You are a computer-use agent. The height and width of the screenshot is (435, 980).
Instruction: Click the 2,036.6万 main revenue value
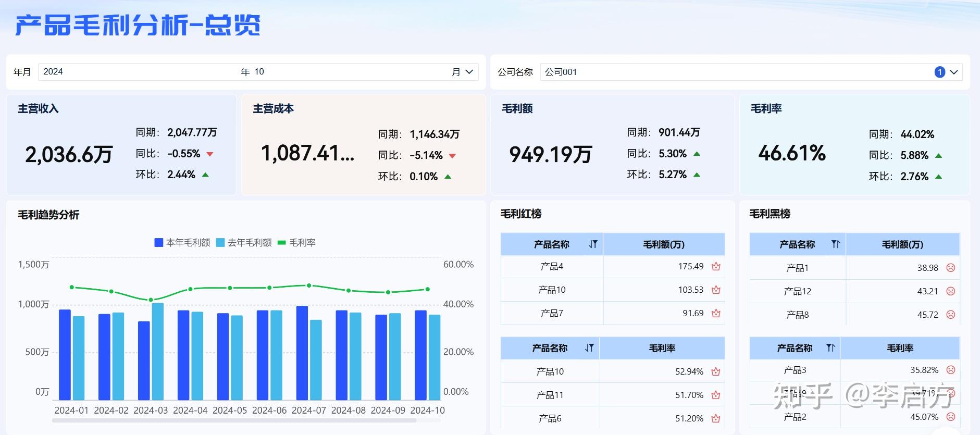click(x=69, y=154)
